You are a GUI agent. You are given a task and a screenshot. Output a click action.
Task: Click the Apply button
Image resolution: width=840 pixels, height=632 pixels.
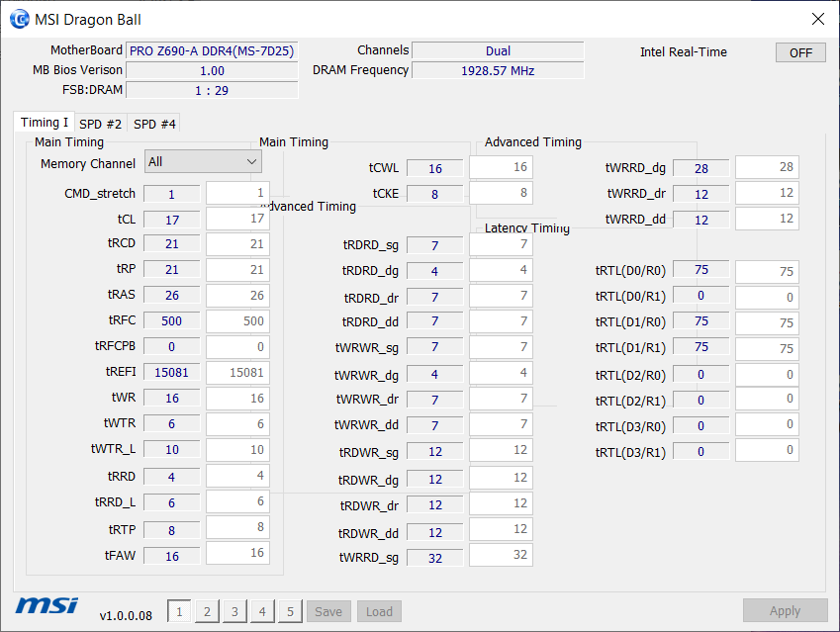point(785,610)
